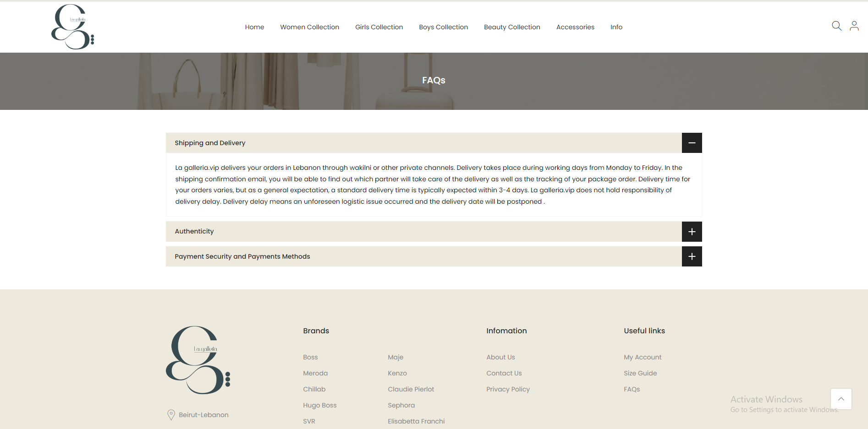Open the Women Collection menu
Screen dimensions: 868x429
(309, 27)
